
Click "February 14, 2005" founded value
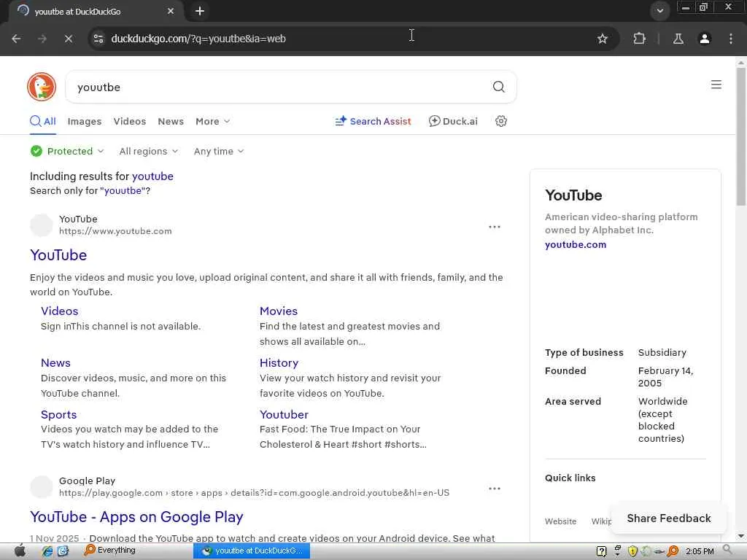point(665,377)
